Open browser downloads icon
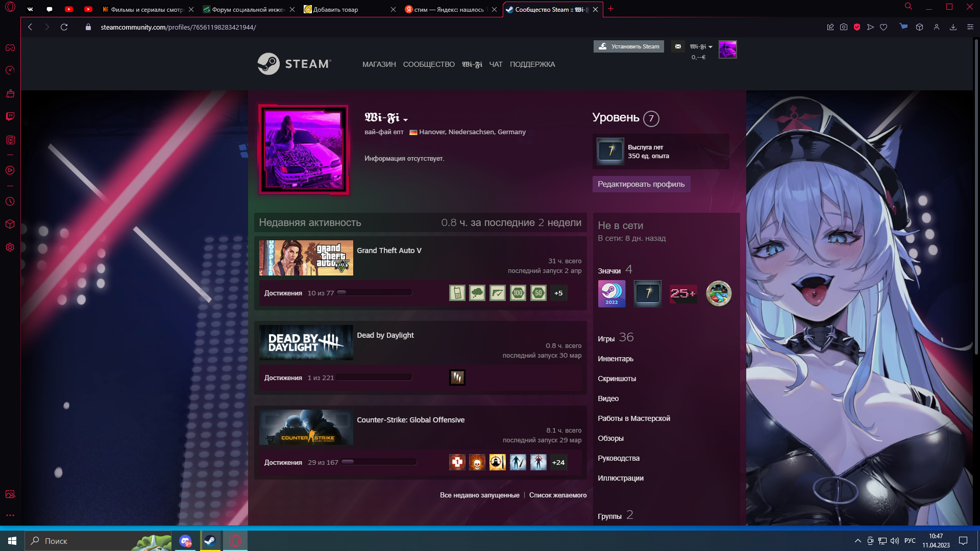The image size is (980, 551). click(x=953, y=27)
